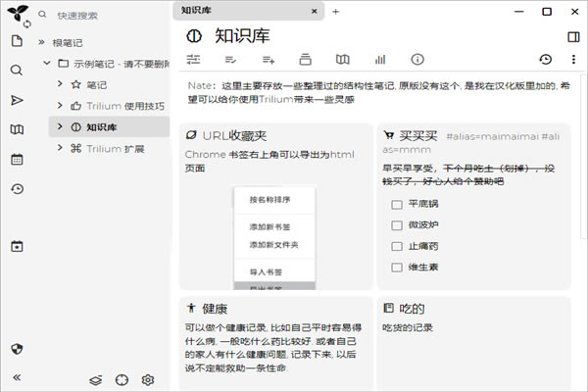Collapse the 示例笔记 tree folder
Image resolution: width=588 pixels, height=392 pixels.
(x=47, y=63)
